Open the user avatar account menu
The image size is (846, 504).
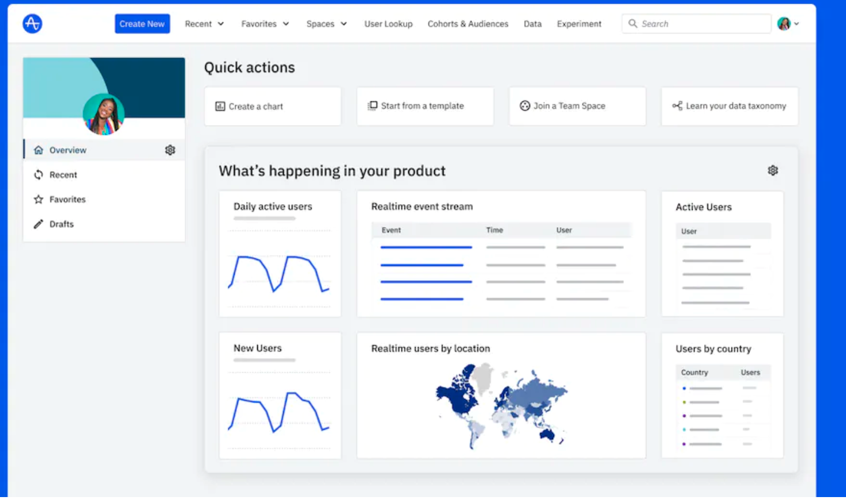click(783, 24)
